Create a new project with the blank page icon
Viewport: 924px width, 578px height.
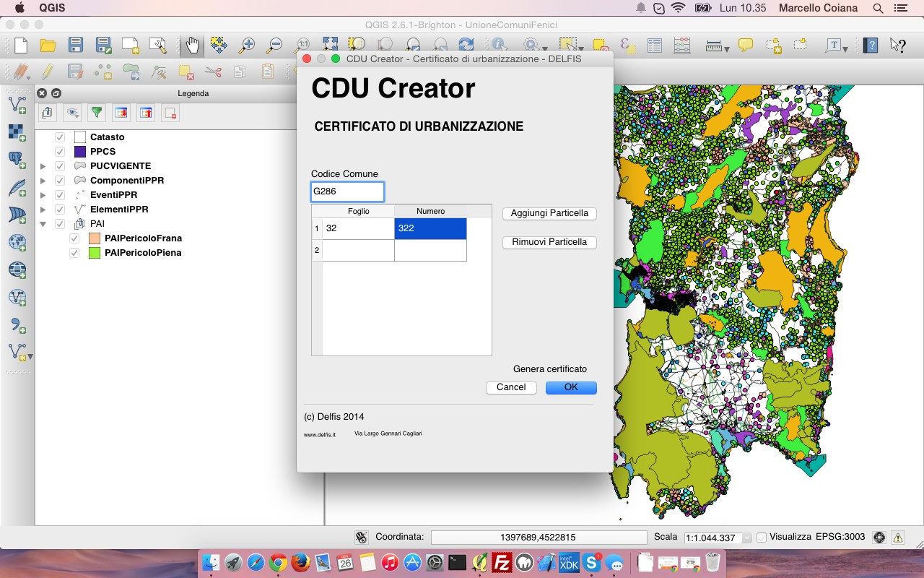pyautogui.click(x=21, y=46)
